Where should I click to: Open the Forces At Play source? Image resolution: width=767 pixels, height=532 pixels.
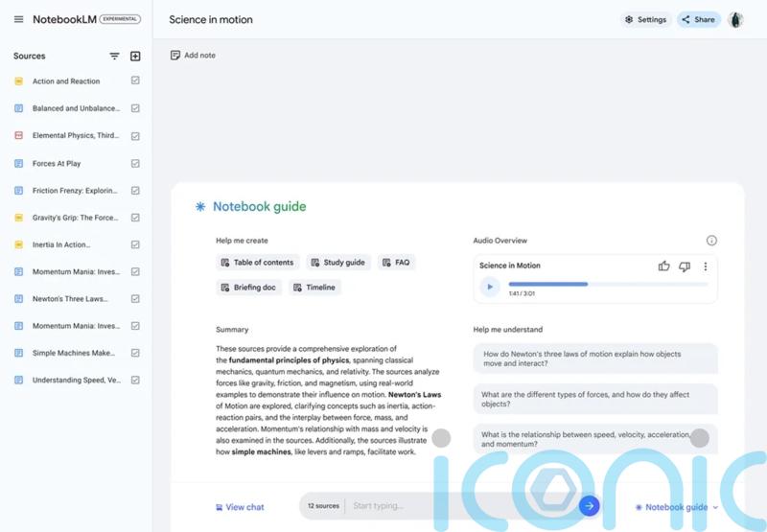pyautogui.click(x=57, y=163)
